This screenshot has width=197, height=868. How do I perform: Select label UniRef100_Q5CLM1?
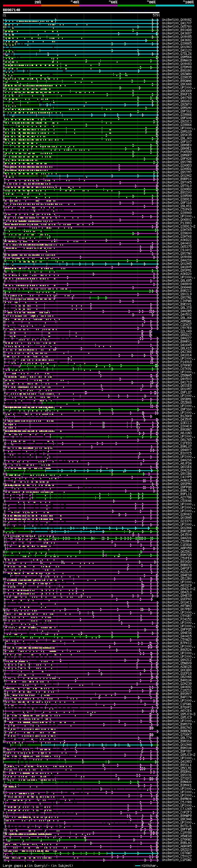coord(177,768)
